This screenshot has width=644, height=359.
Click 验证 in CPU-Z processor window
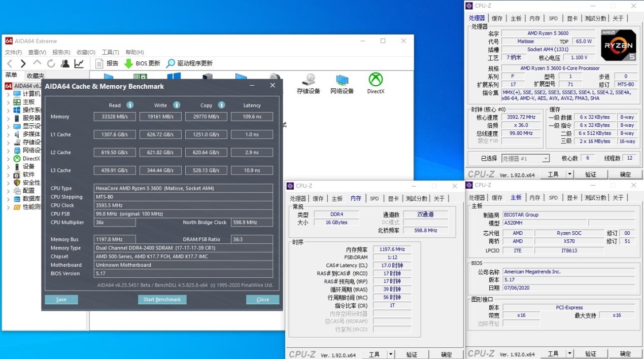(591, 174)
